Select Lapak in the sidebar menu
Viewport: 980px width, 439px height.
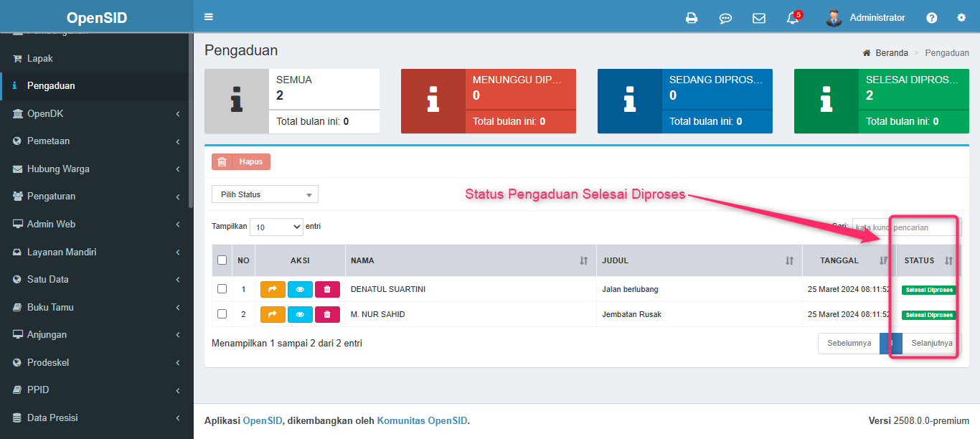pyautogui.click(x=40, y=58)
